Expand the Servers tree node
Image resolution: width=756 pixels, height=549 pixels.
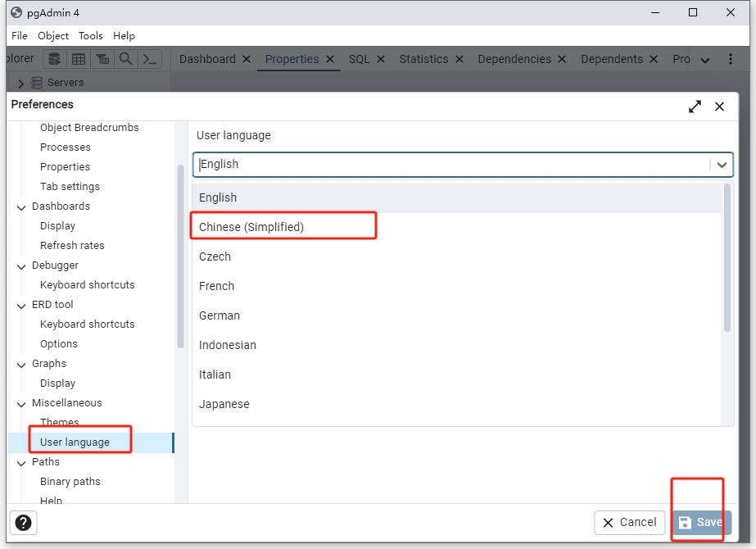20,83
